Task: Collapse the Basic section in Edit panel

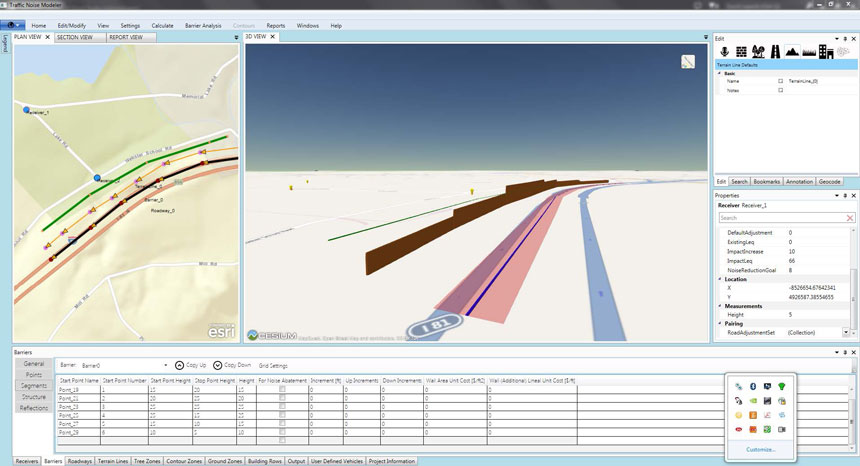Action: 720,73
